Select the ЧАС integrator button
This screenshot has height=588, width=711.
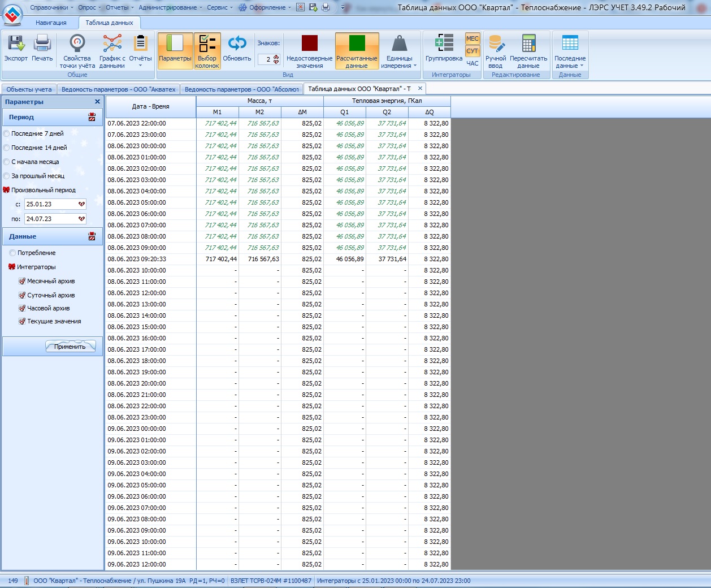472,63
